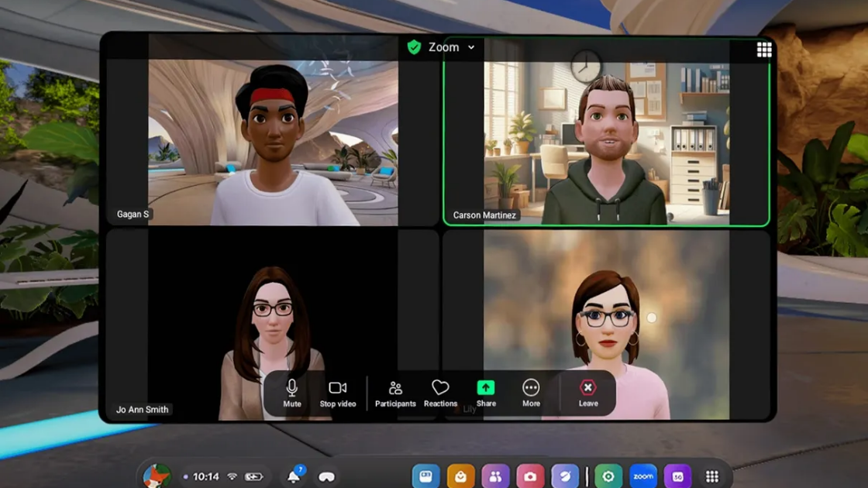
Task: Expand the Zoom title dropdown chevron
Action: point(471,47)
